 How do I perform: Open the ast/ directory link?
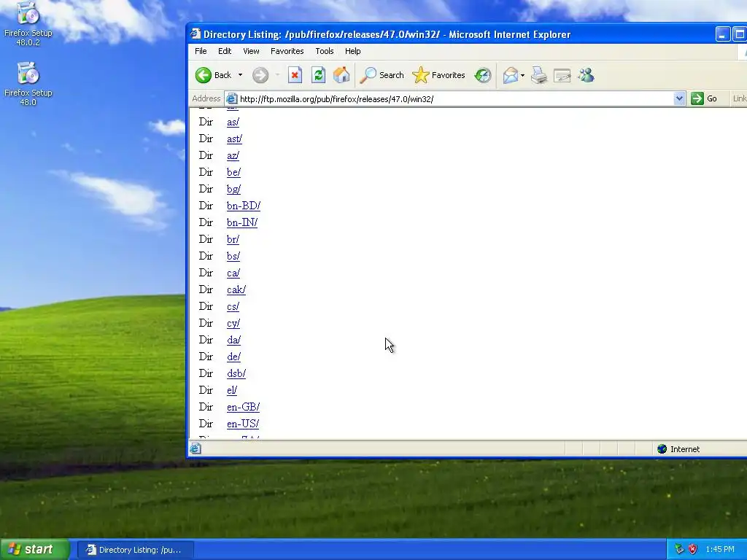pos(234,139)
